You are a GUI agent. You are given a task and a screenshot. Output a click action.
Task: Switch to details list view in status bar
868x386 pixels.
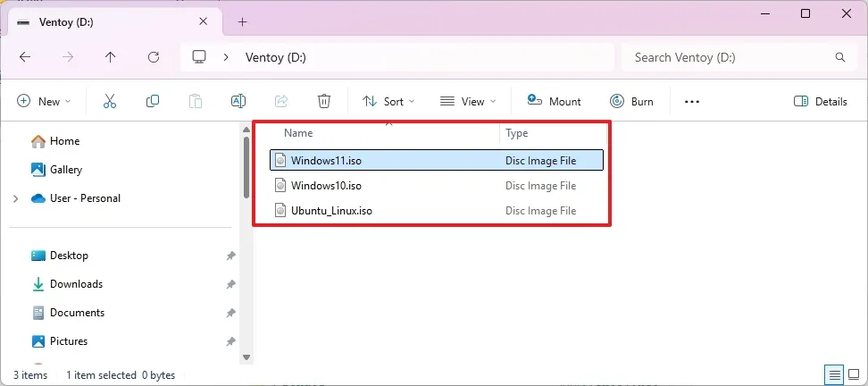click(835, 373)
